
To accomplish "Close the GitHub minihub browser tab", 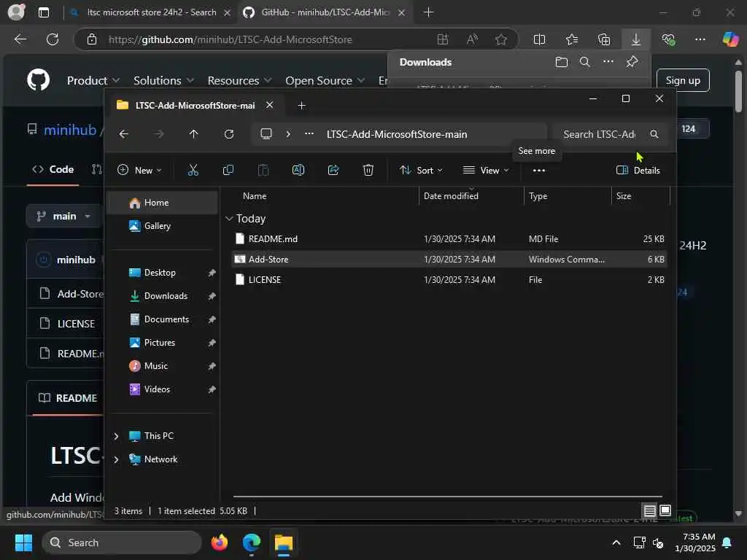I will click(402, 12).
